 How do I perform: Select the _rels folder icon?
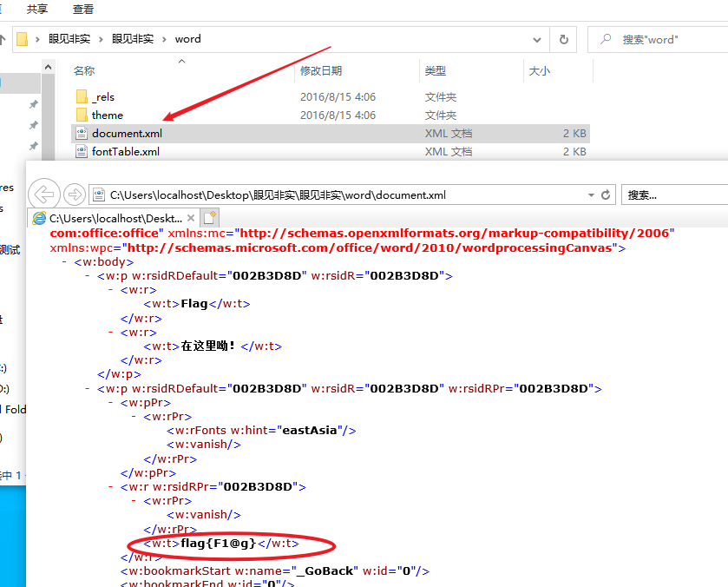[82, 96]
